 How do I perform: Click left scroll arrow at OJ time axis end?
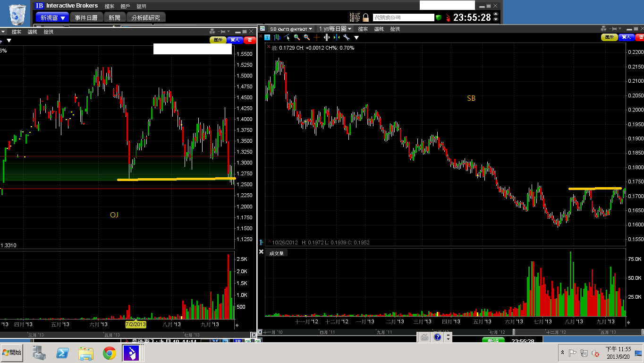coord(237,326)
